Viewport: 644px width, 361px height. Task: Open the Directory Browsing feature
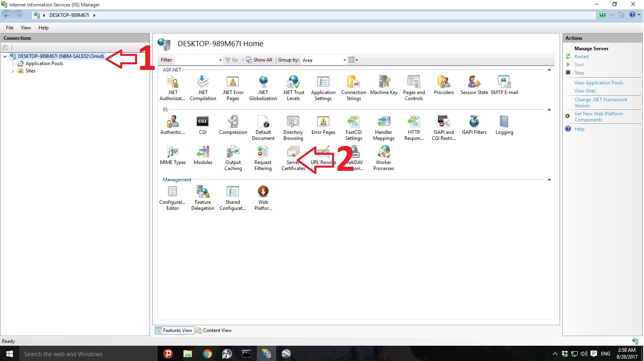point(293,128)
